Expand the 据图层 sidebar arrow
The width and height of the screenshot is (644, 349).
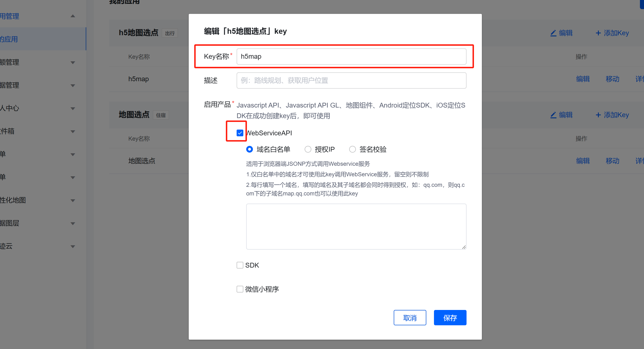point(73,223)
